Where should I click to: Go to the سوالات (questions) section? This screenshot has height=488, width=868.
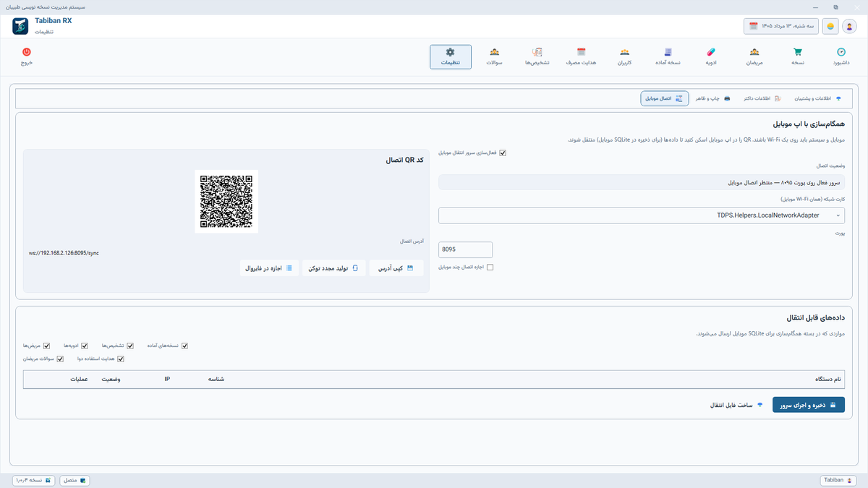tap(494, 56)
